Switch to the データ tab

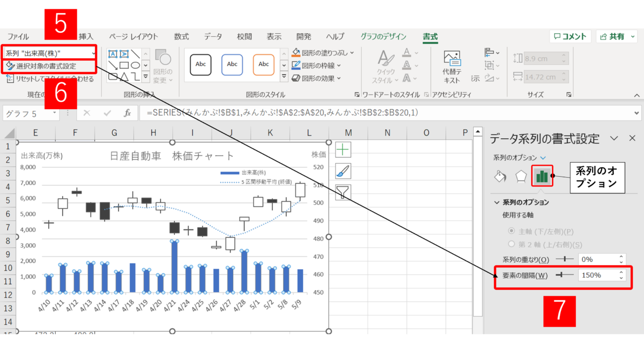pos(213,36)
